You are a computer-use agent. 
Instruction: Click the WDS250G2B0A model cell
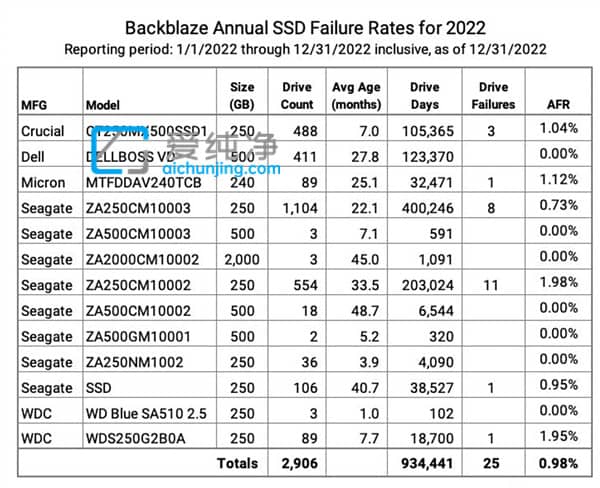tap(135, 439)
